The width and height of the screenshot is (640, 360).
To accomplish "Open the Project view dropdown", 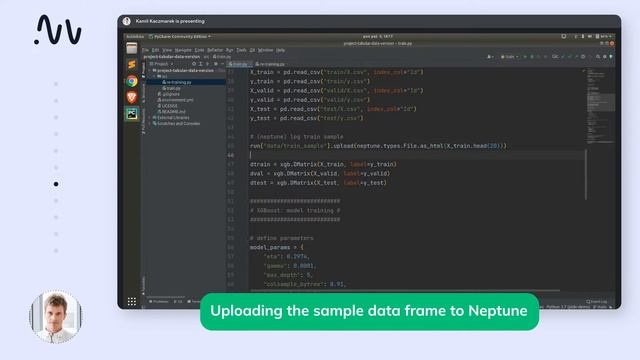I will tap(161, 64).
